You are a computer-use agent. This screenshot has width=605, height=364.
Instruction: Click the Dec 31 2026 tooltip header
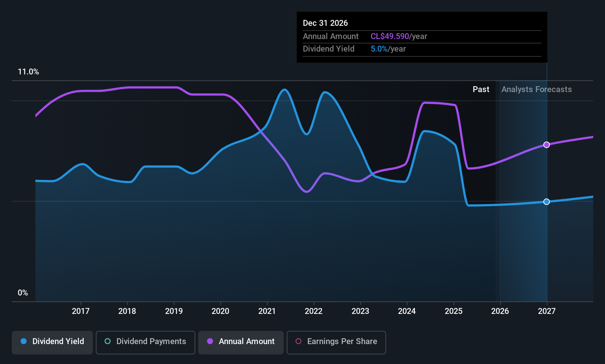click(325, 23)
